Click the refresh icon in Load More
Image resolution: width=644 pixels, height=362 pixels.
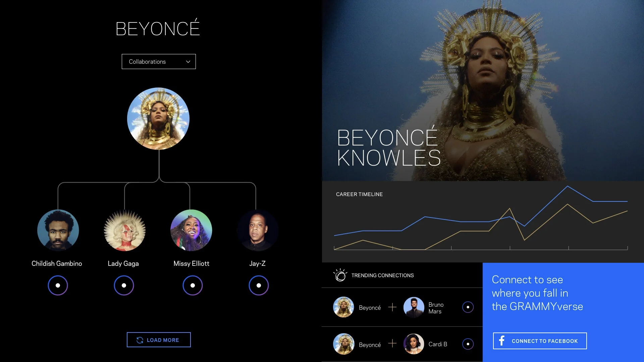pos(140,340)
